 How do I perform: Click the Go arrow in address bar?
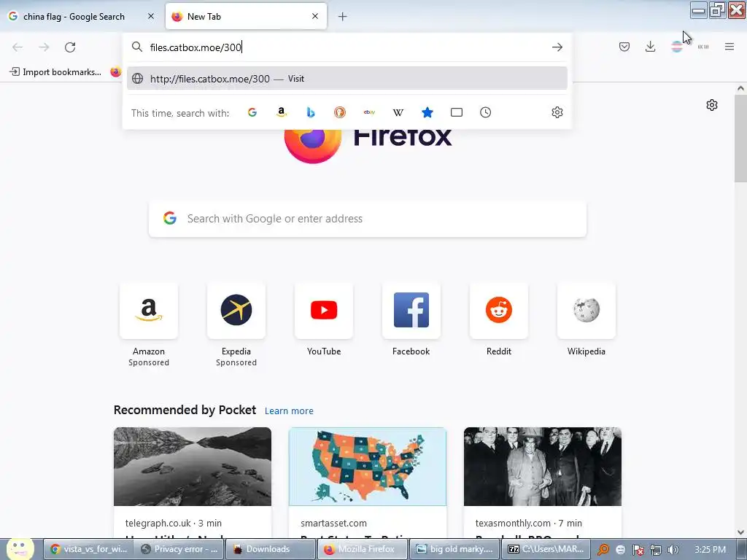click(x=557, y=47)
